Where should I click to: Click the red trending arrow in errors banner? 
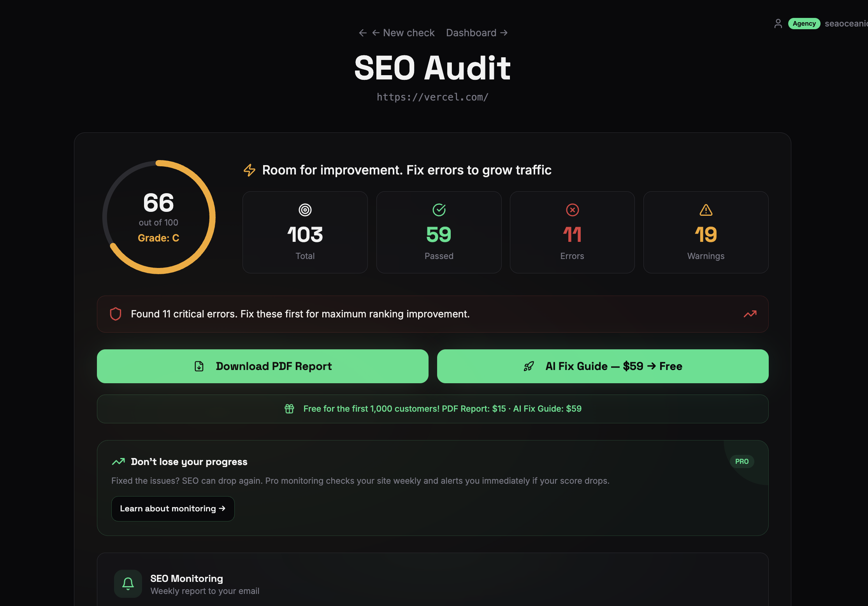click(x=750, y=314)
